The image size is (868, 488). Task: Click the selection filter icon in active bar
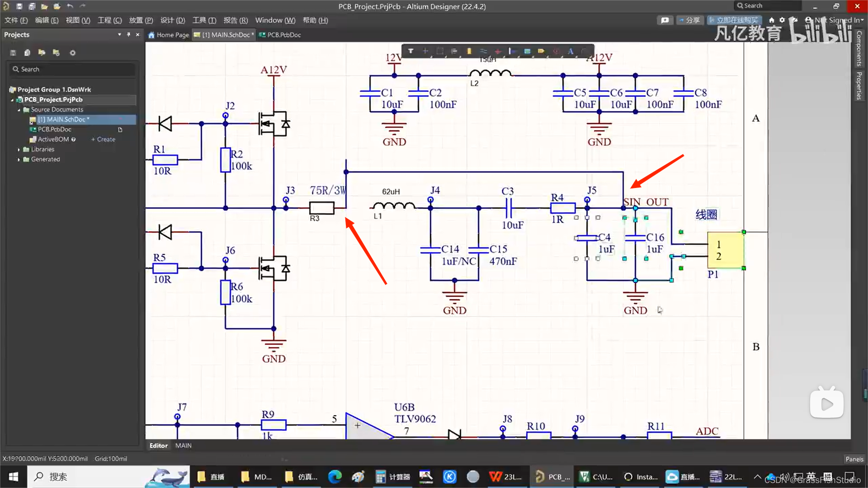(x=410, y=51)
